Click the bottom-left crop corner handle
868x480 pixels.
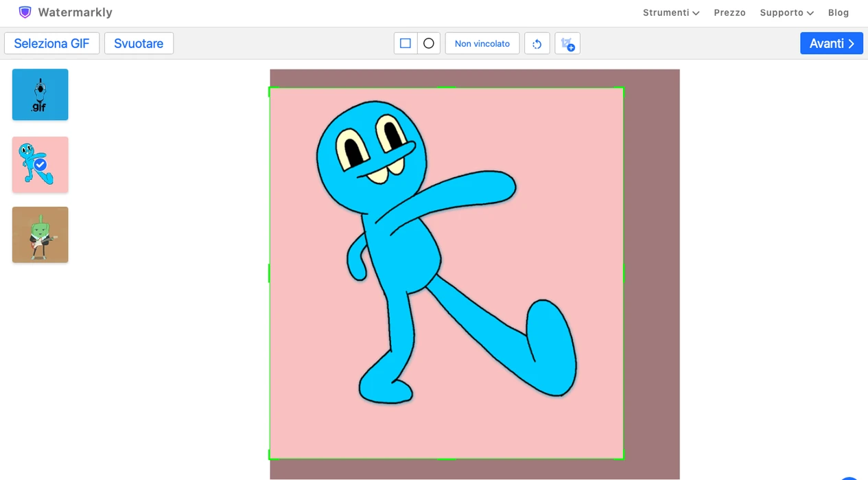270,458
